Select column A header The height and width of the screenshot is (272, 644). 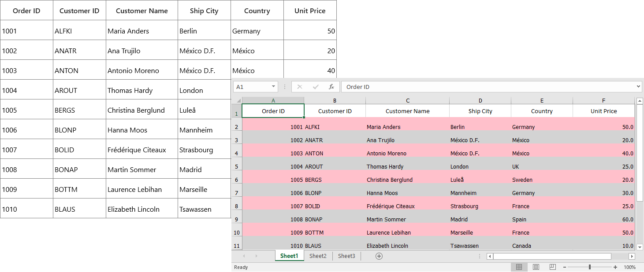point(273,100)
